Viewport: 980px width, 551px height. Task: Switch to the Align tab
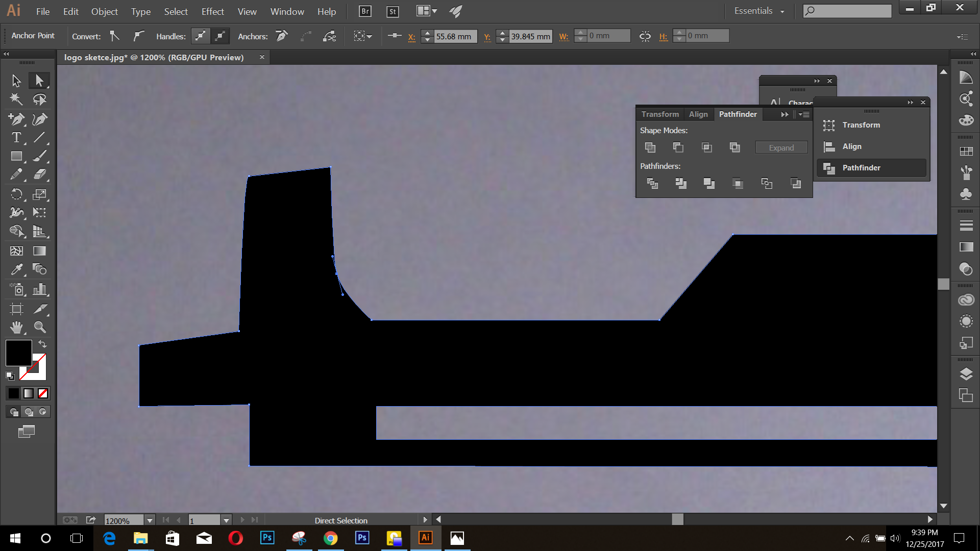[698, 114]
